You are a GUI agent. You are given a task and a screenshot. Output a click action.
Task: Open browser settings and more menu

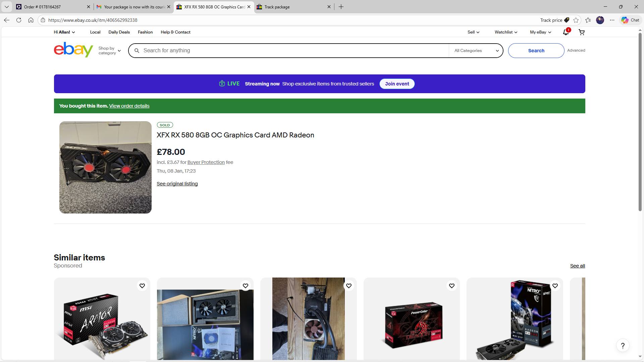click(x=612, y=20)
